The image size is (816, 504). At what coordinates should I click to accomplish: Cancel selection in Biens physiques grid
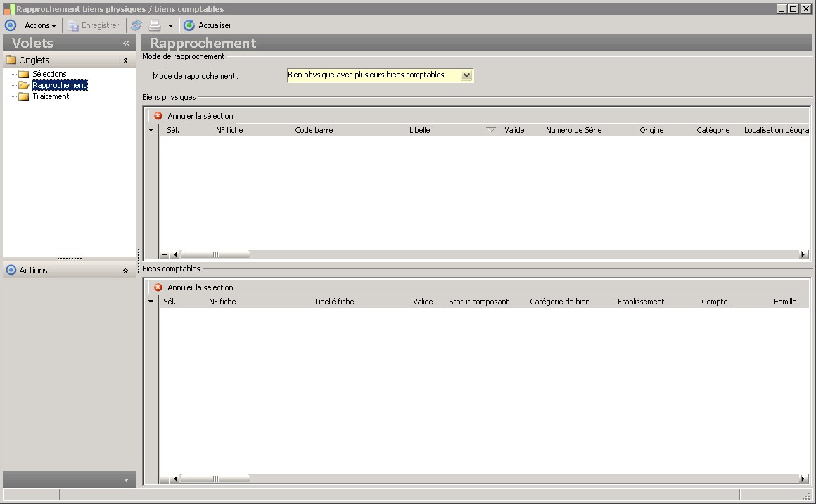point(193,116)
